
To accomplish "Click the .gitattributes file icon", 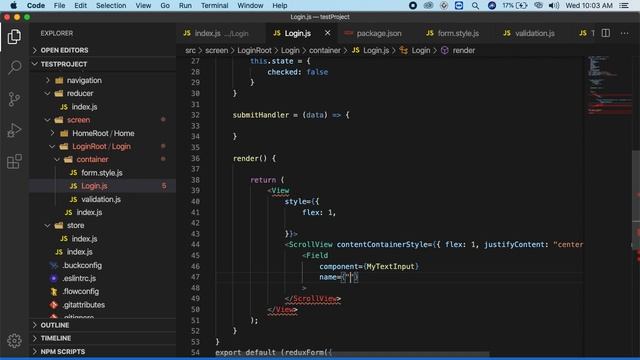I will pos(53,305).
